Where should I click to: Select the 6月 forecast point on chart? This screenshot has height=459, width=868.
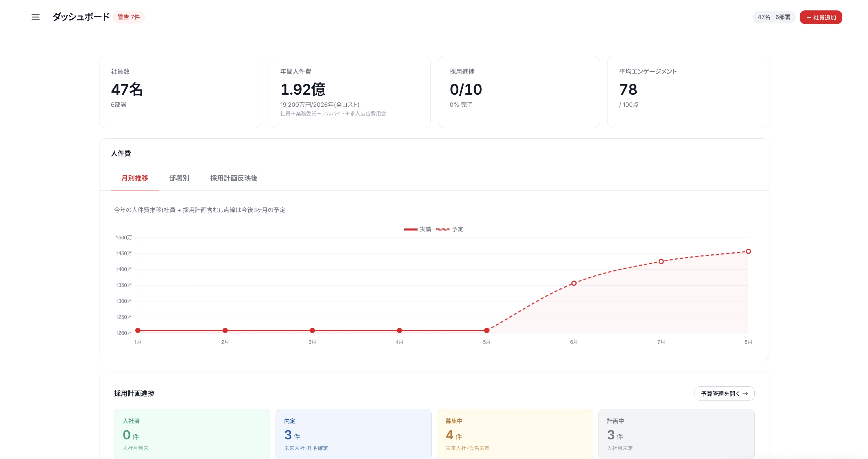(x=574, y=283)
